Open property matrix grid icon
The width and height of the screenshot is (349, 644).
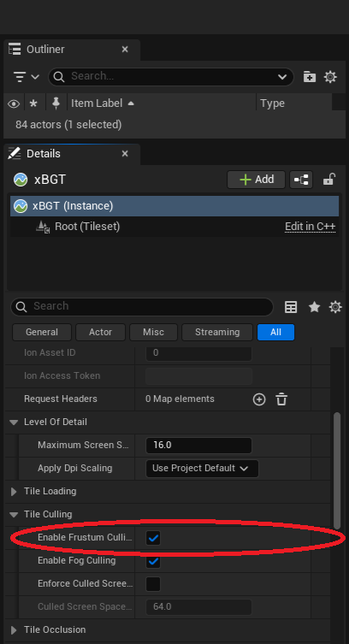[291, 307]
